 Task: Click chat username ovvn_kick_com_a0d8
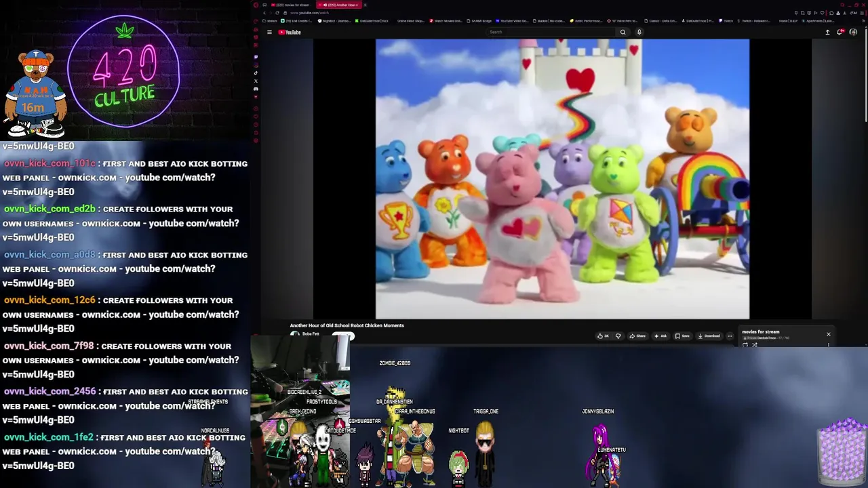(50, 255)
